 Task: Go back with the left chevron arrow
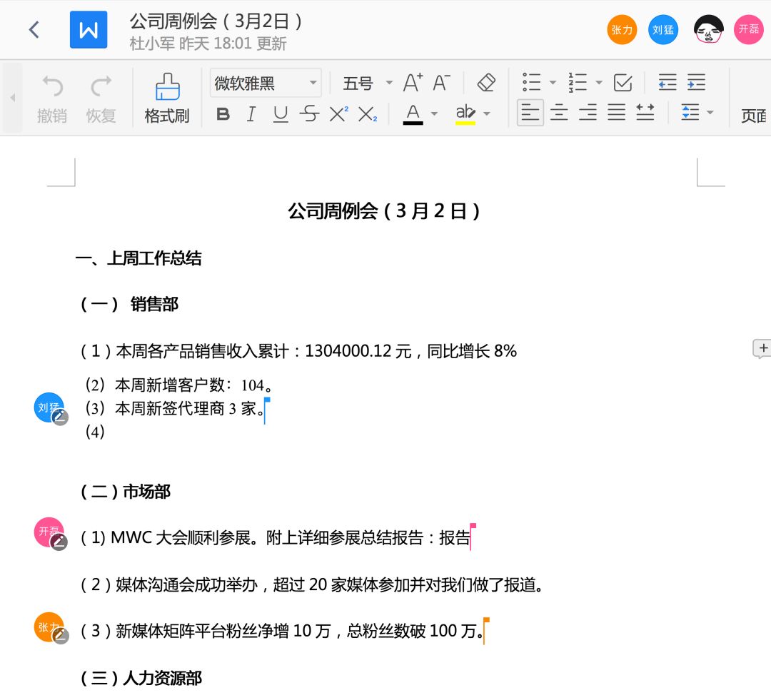coord(34,29)
